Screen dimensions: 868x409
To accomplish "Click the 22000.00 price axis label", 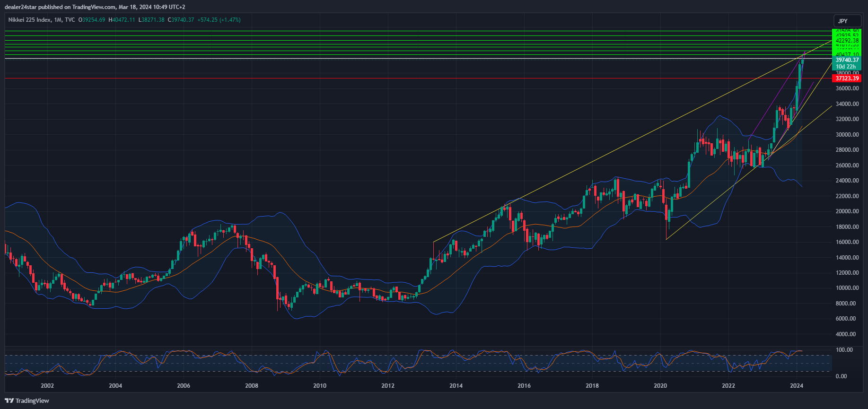I will [847, 196].
